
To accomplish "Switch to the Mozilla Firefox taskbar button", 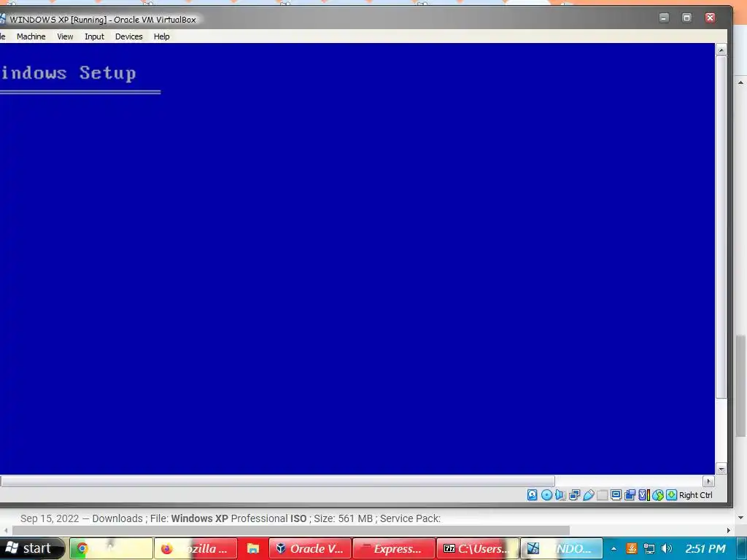I will 196,548.
